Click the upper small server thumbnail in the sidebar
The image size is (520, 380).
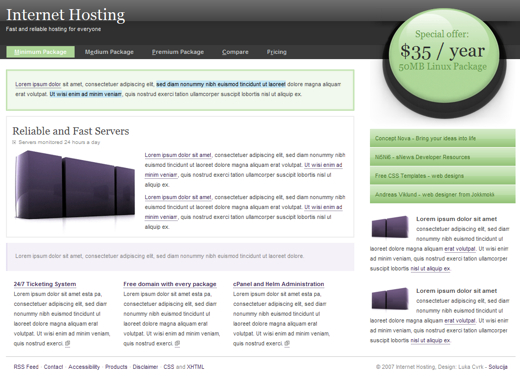[390, 227]
